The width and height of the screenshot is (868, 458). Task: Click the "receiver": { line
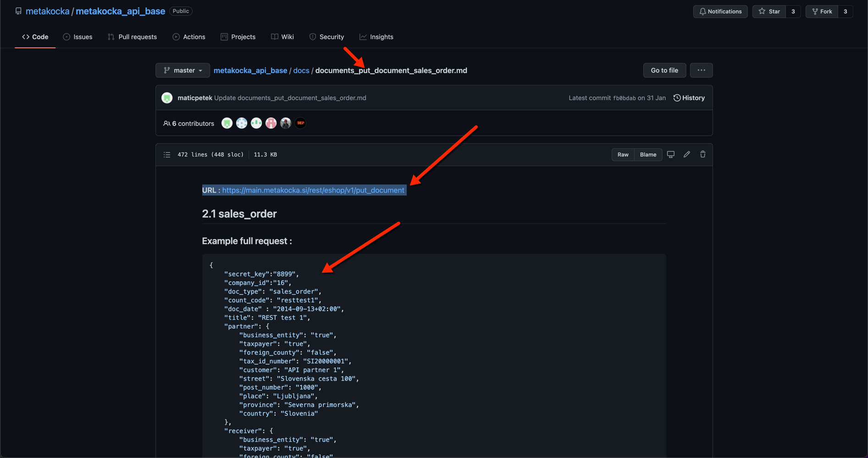[249, 431]
